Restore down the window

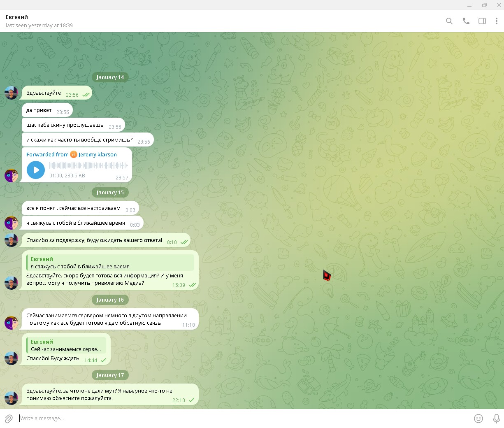(484, 5)
